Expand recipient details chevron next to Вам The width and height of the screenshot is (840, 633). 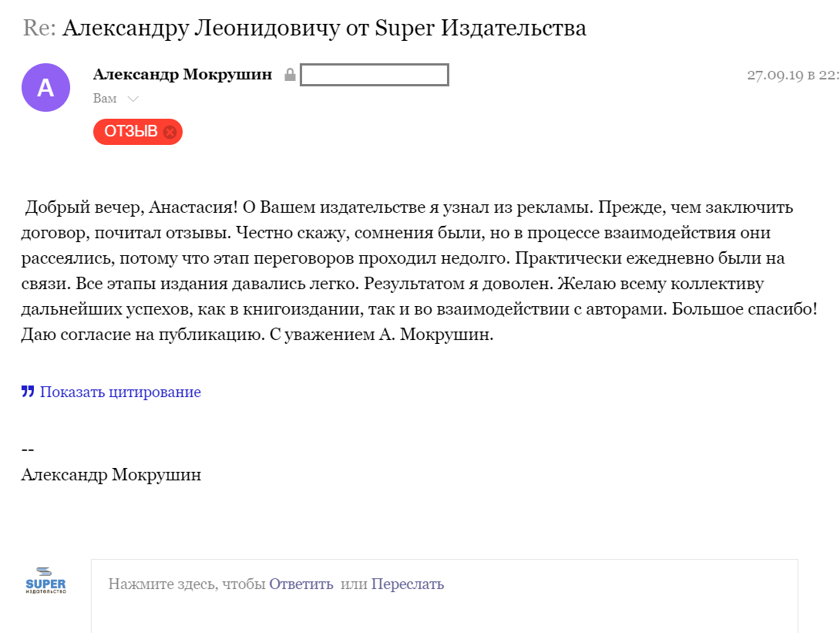(x=133, y=99)
